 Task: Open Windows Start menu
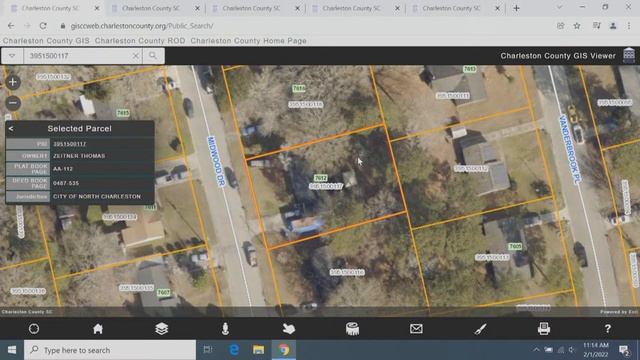(x=12, y=350)
